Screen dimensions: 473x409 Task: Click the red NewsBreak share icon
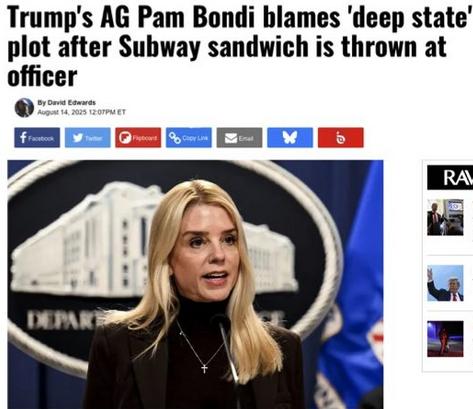341,137
